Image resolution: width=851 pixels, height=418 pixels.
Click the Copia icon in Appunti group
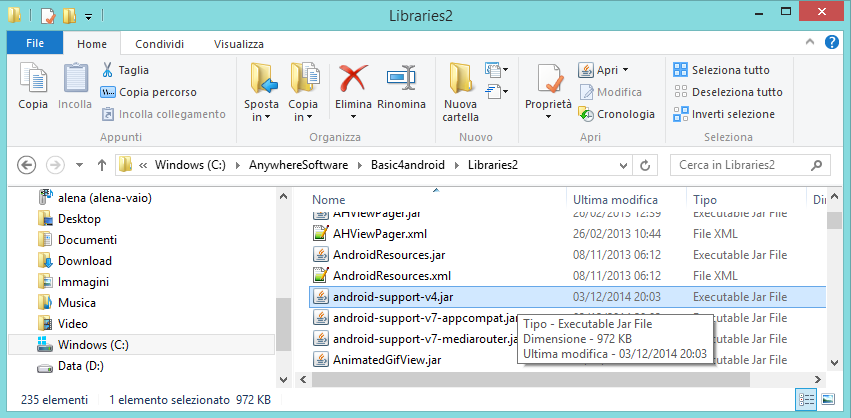(33, 79)
